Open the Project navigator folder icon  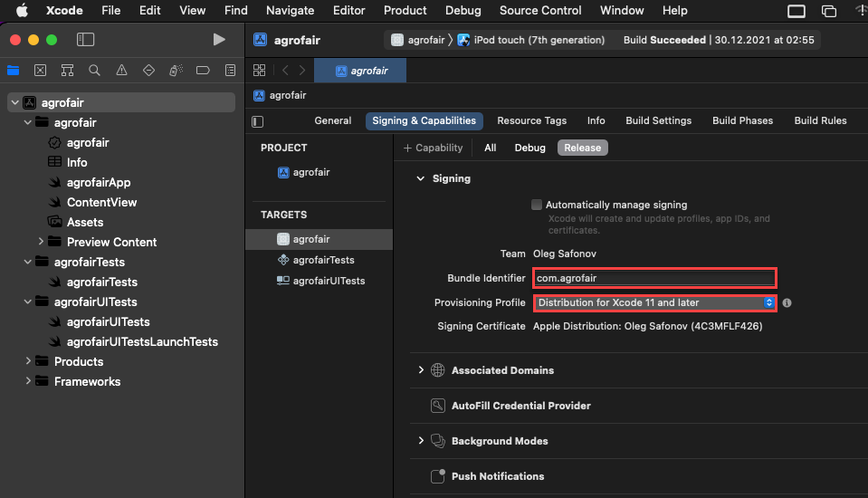pyautogui.click(x=14, y=71)
